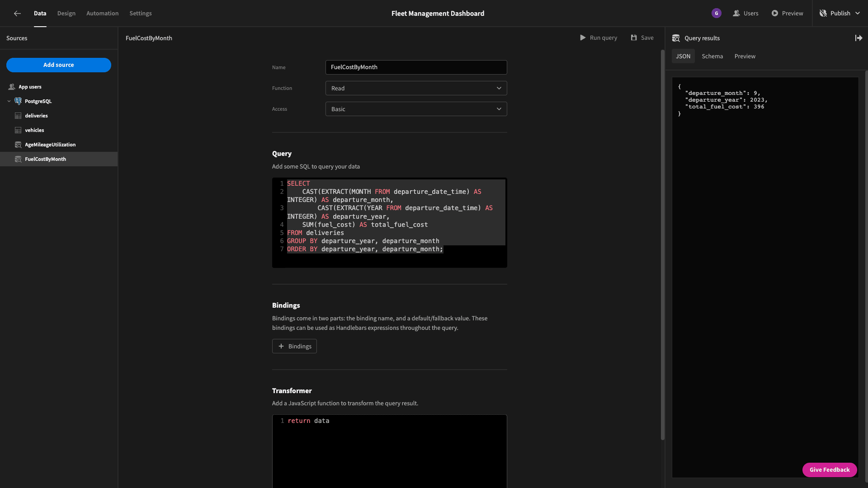Click the back arrow icon
Image resolution: width=868 pixels, height=488 pixels.
[x=17, y=14]
